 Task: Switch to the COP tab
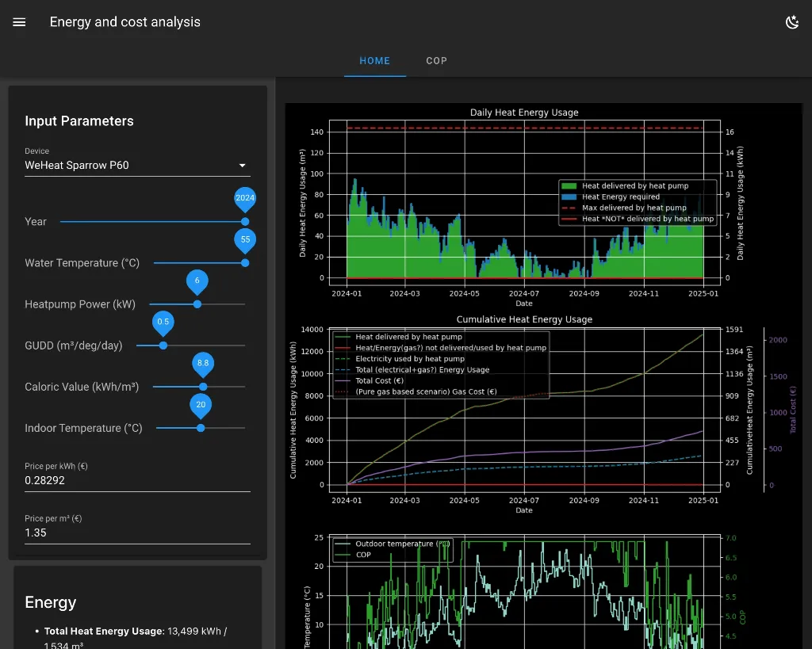(436, 60)
